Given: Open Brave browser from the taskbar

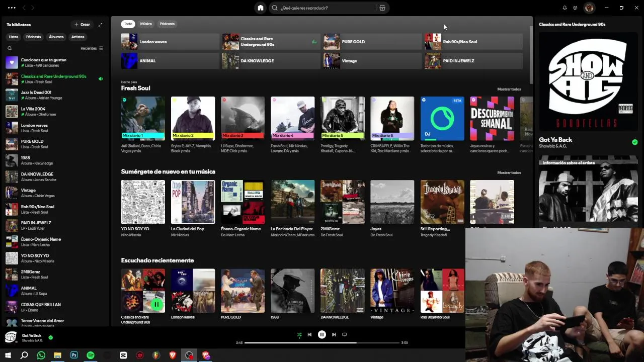Looking at the screenshot, I should click(x=173, y=355).
